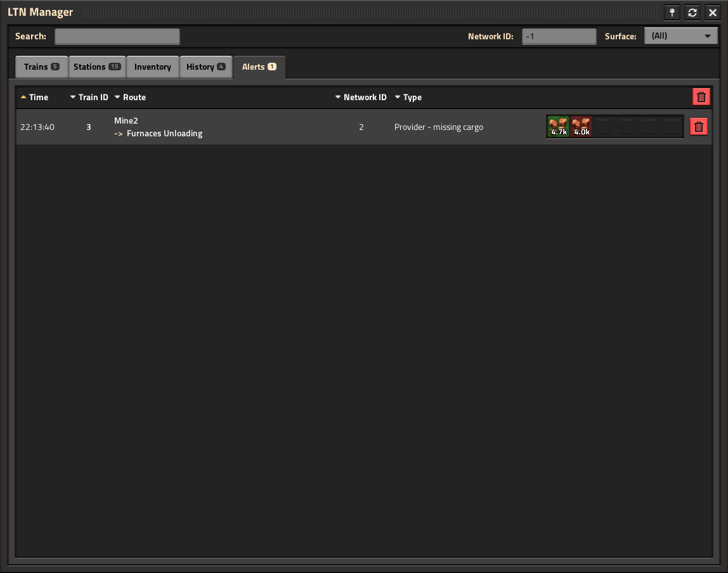Screen dimensions: 728x573
Task: Click the Network ID input showing -1
Action: (x=558, y=35)
